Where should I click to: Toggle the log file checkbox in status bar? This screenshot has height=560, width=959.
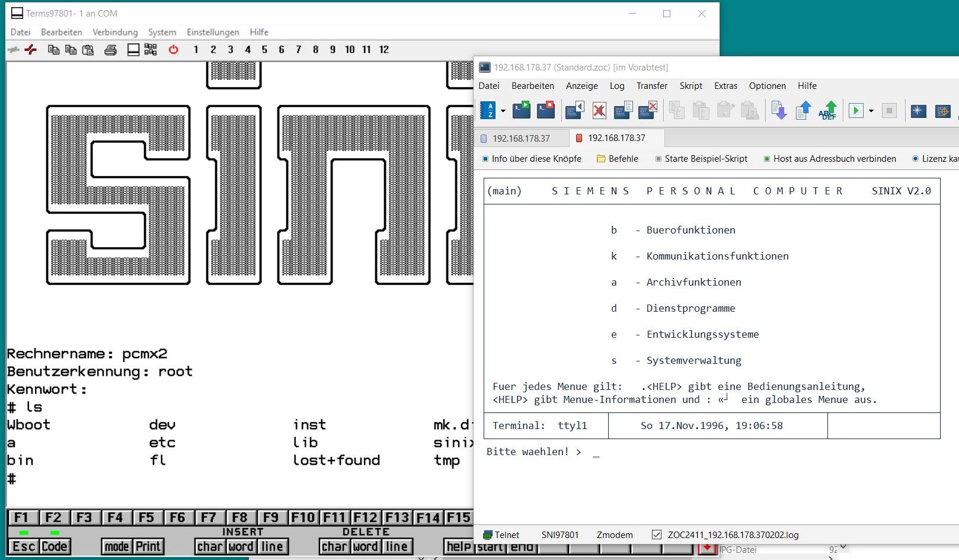point(656,535)
